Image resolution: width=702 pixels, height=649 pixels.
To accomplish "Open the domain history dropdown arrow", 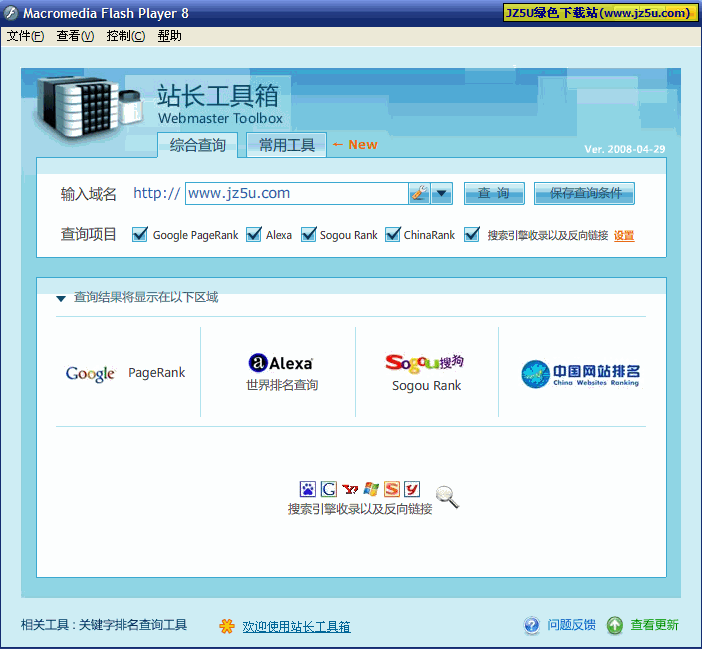I will [441, 193].
